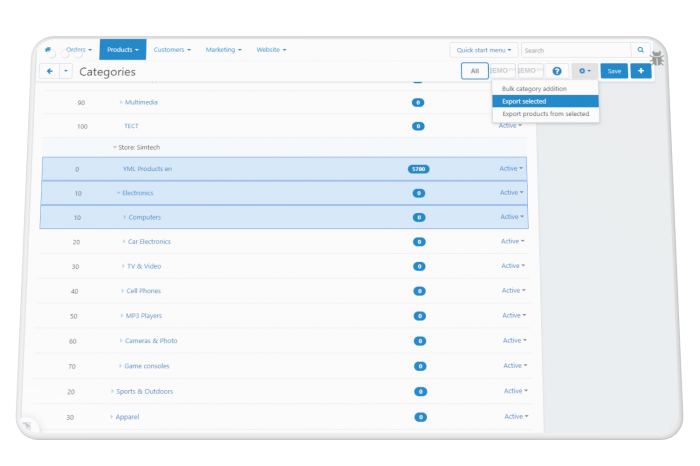Expand the Game consoles category

click(x=120, y=366)
